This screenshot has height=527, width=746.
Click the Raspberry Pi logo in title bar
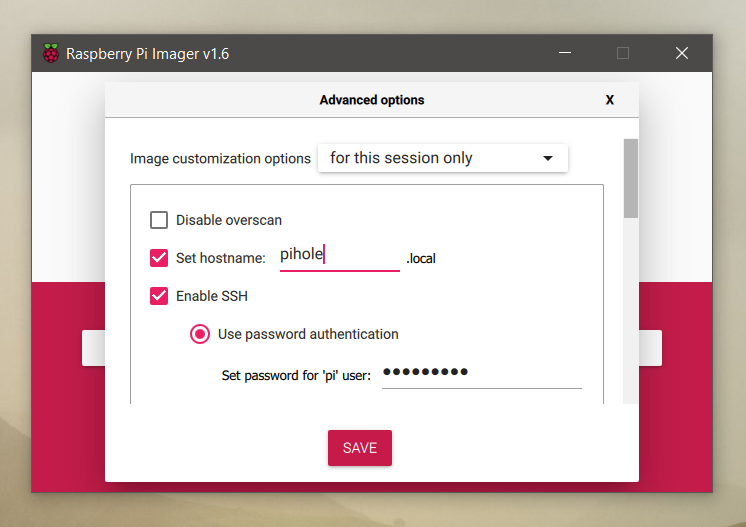point(51,53)
